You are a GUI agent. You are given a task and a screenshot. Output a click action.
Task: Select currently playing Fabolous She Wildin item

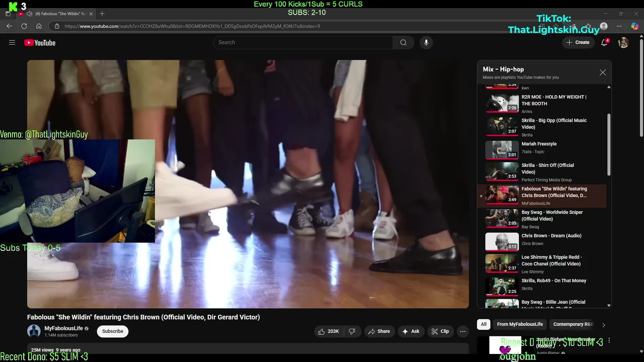tap(542, 196)
